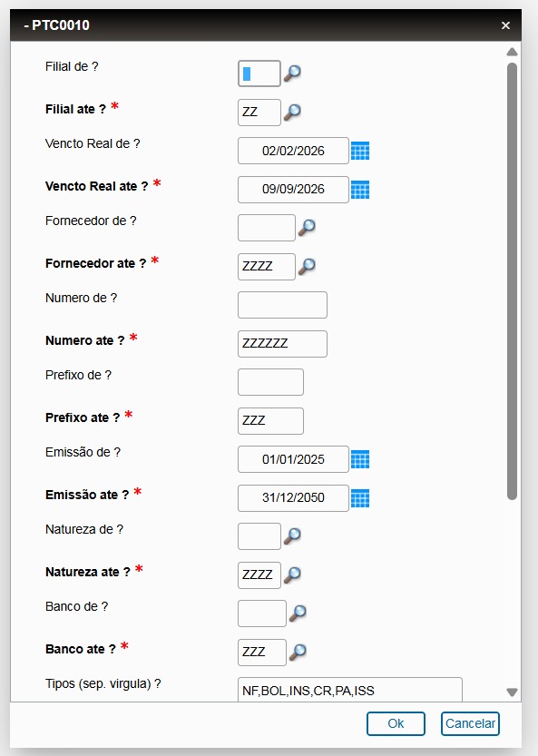The width and height of the screenshot is (538, 756).
Task: Click the scroll up arrow
Action: click(x=512, y=52)
